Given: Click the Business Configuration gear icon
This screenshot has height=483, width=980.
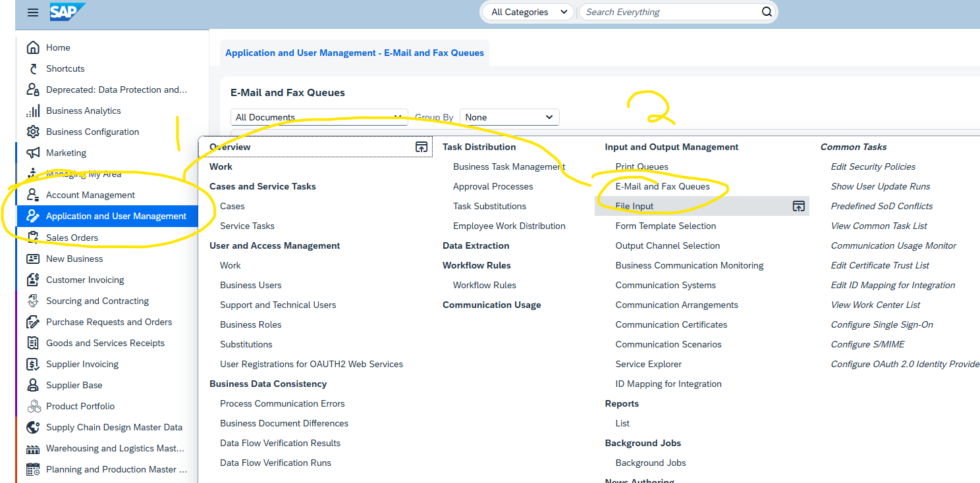Looking at the screenshot, I should (33, 132).
